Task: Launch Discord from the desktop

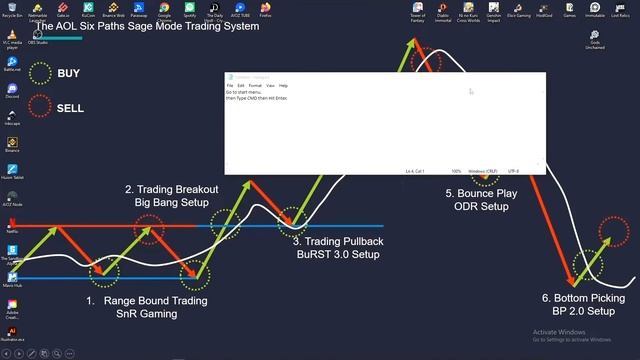Action: coord(12,91)
